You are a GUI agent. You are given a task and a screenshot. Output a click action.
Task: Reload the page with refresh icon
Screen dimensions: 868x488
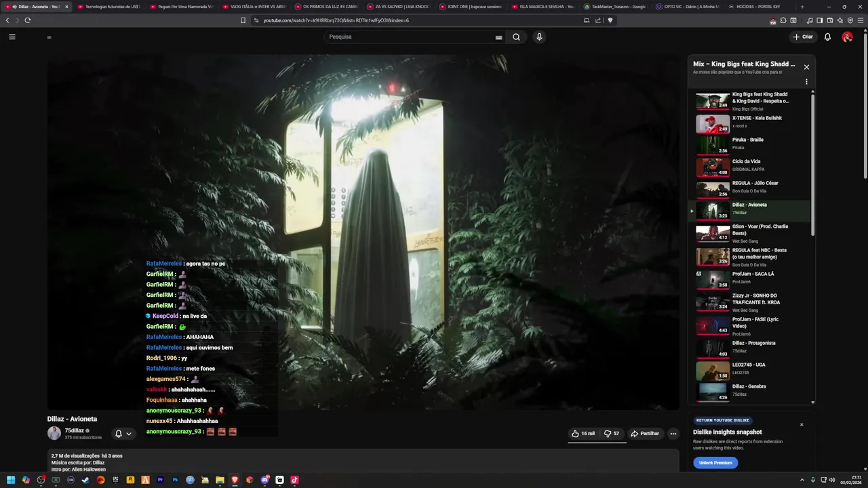tap(27, 20)
